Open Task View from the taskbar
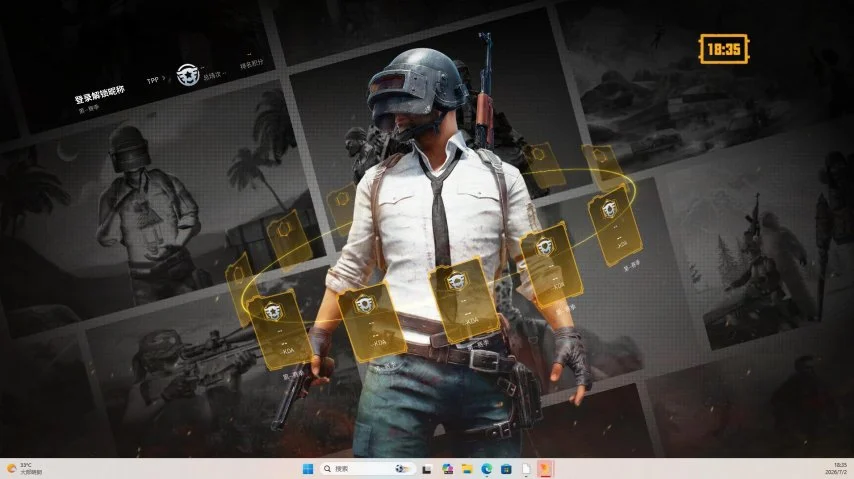Screen dimensions: 854x479 point(427,469)
